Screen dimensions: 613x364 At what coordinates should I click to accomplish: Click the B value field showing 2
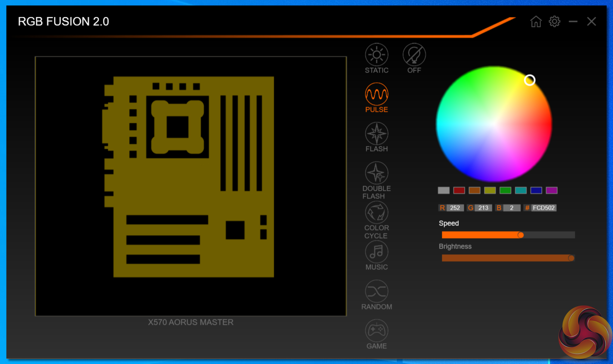(512, 208)
